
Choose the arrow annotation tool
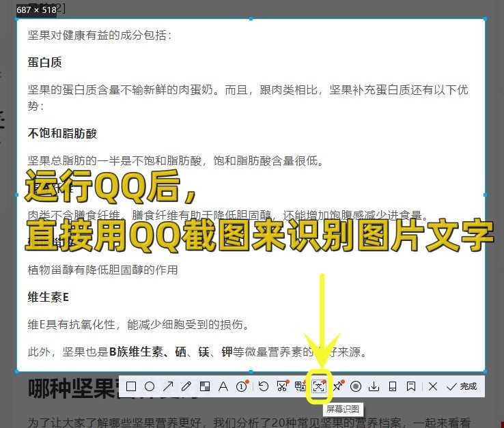point(168,386)
